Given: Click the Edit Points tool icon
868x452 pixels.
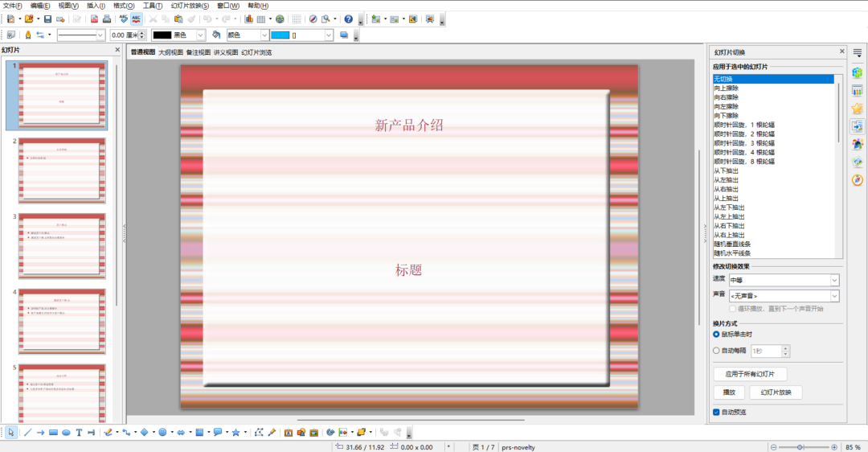Looking at the screenshot, I should click(259, 432).
